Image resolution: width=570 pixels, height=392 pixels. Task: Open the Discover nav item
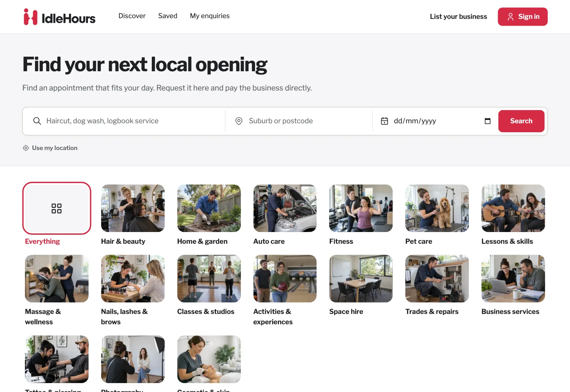click(x=132, y=16)
